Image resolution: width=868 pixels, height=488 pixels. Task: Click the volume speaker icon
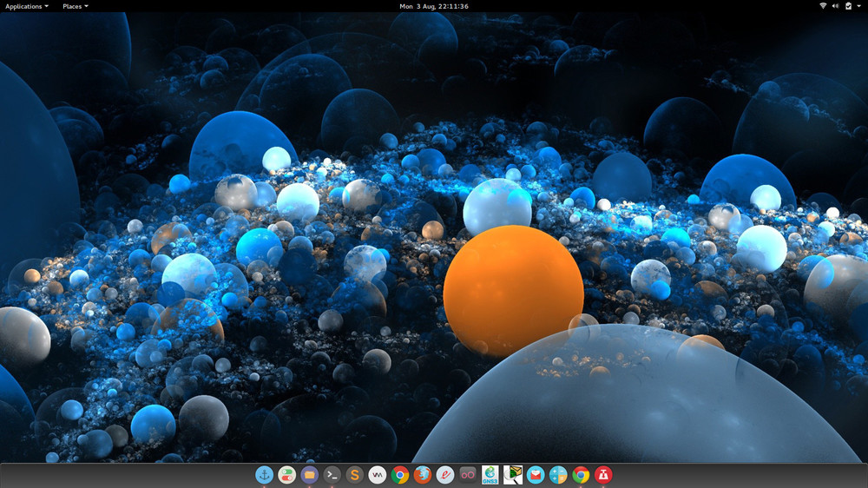coord(835,6)
